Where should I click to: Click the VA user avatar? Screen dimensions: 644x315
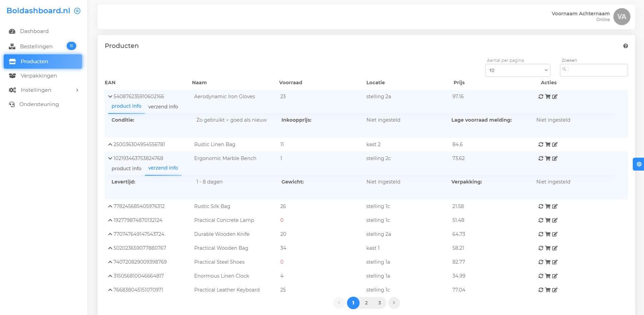622,17
